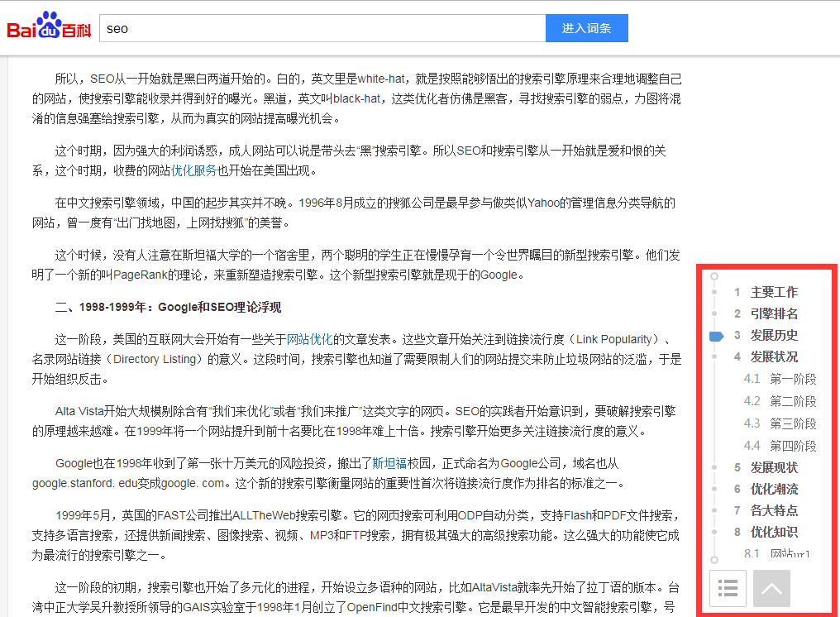Open the 优化服务 link
This screenshot has width=840, height=617.
[x=193, y=170]
